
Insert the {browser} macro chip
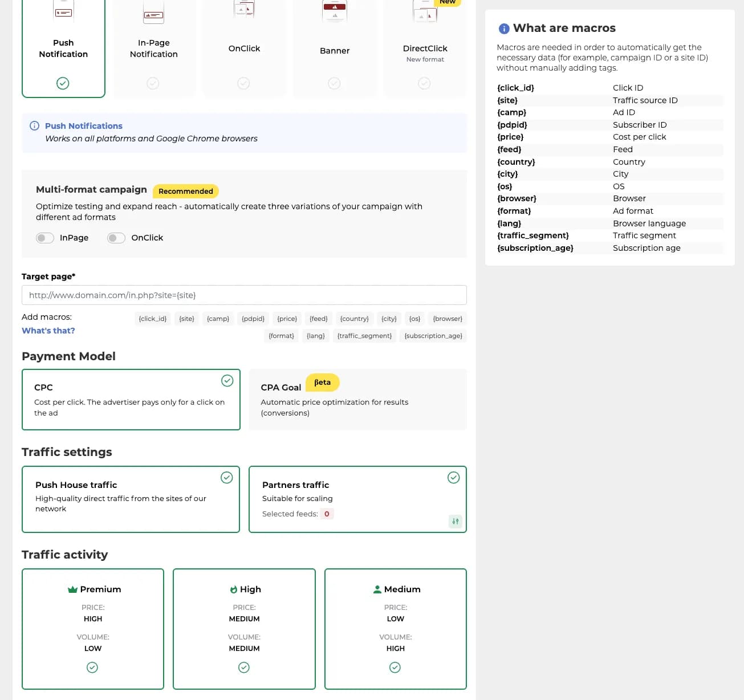[448, 319]
